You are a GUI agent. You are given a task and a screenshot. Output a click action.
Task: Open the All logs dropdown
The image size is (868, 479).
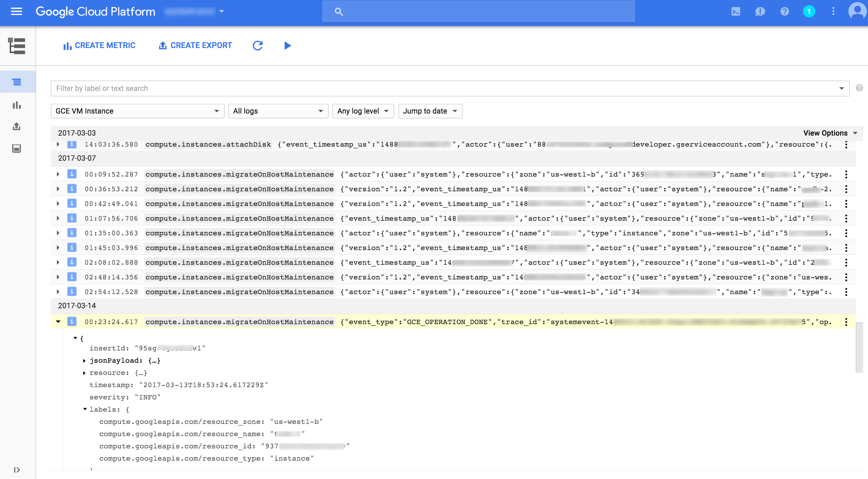[x=278, y=111]
